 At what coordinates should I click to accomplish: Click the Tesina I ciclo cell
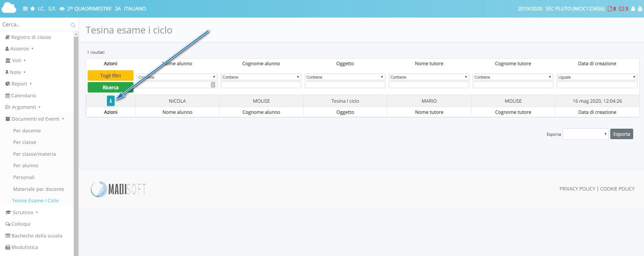[345, 101]
